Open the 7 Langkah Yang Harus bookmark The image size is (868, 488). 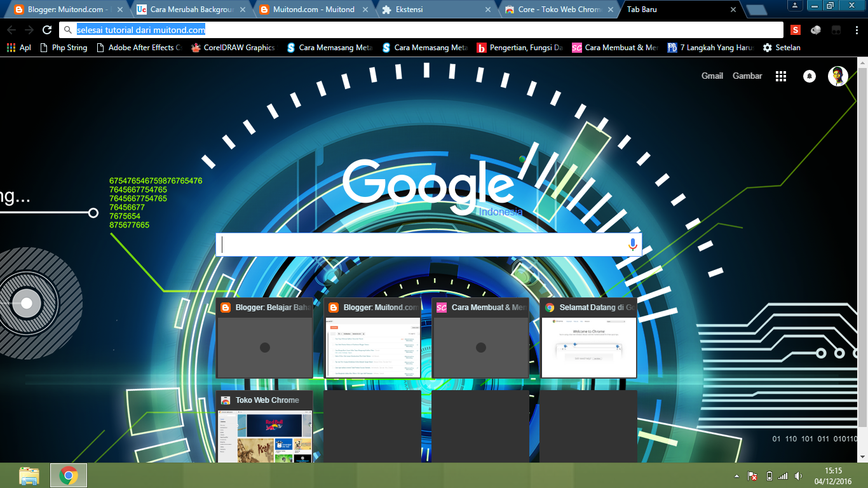tap(710, 48)
